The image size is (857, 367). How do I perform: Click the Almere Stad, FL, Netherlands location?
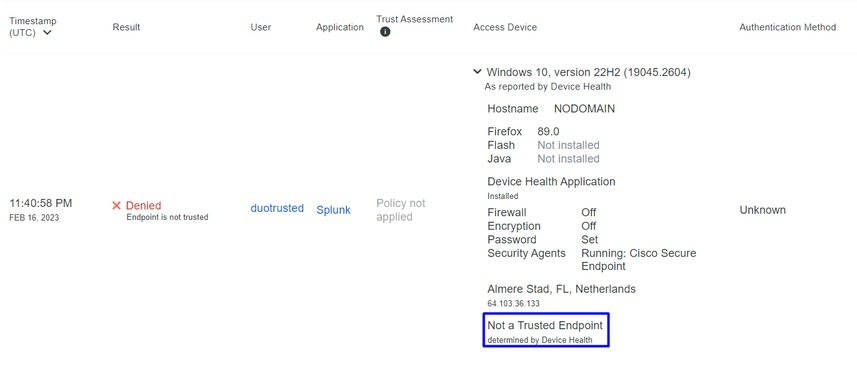[x=561, y=289]
